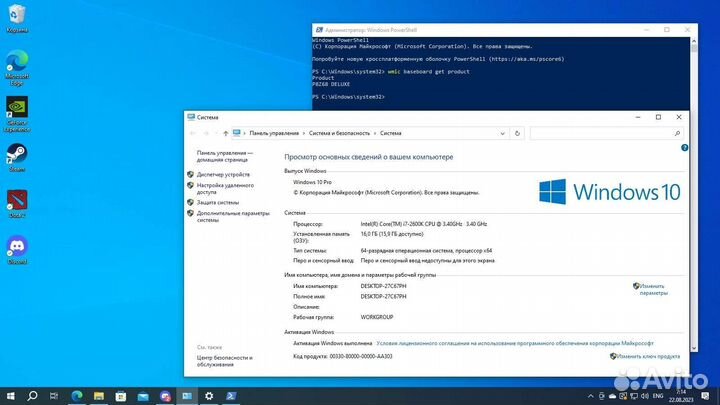720x405 pixels.
Task: Open OneDrive cloud icon in the tray
Action: coord(613,396)
